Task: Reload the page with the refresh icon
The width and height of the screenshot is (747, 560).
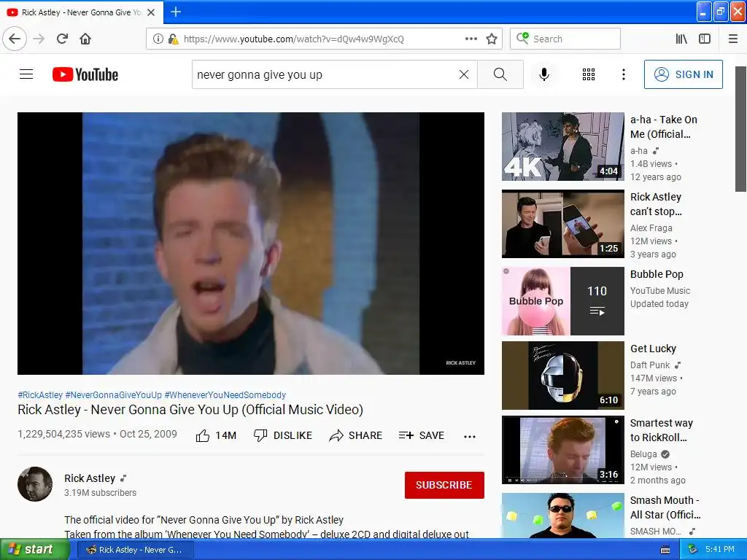Action: (62, 39)
